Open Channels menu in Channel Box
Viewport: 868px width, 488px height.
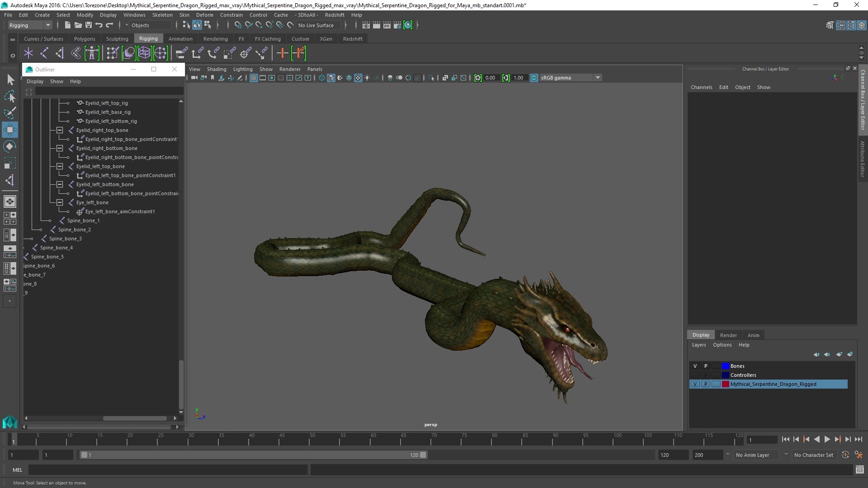click(x=701, y=87)
